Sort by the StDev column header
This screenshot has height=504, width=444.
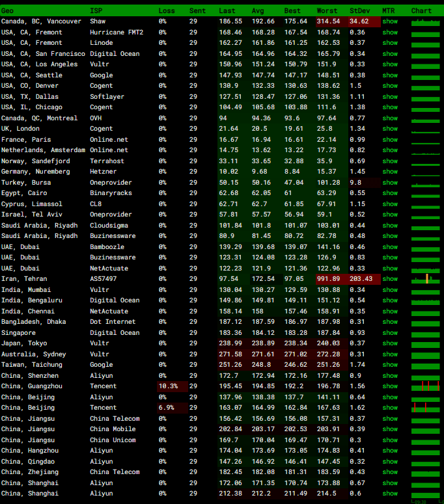pyautogui.click(x=360, y=11)
